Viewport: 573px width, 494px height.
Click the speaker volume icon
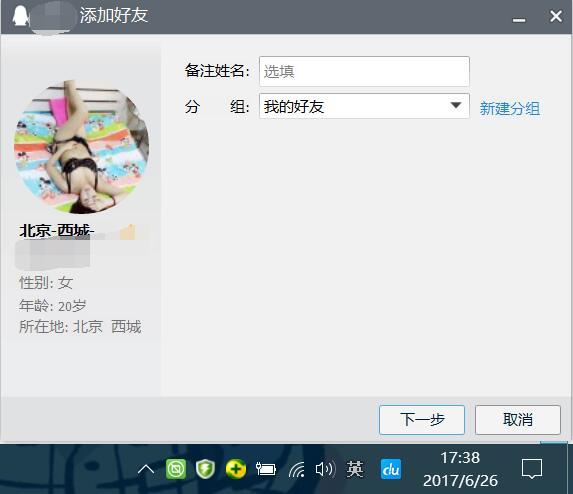point(325,469)
